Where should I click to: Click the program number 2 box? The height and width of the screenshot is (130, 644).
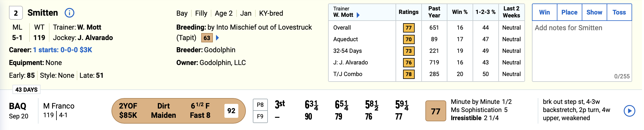(16, 13)
